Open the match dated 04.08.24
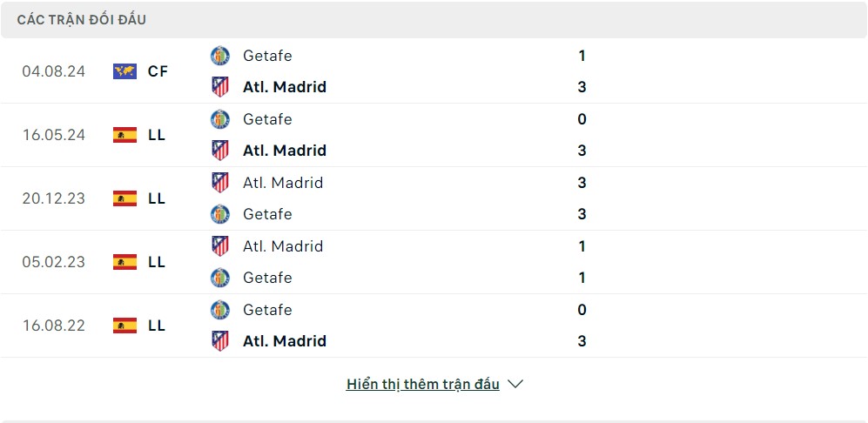868x423 pixels. pos(54,71)
